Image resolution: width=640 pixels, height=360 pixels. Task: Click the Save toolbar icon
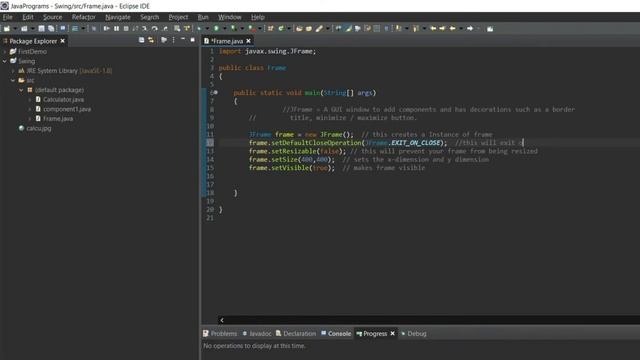click(41, 29)
